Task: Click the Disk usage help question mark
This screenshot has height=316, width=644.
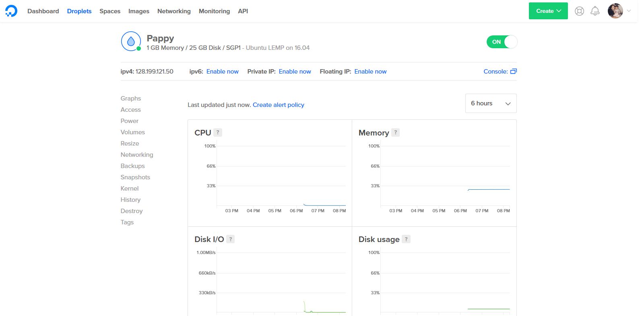Action: pyautogui.click(x=406, y=239)
